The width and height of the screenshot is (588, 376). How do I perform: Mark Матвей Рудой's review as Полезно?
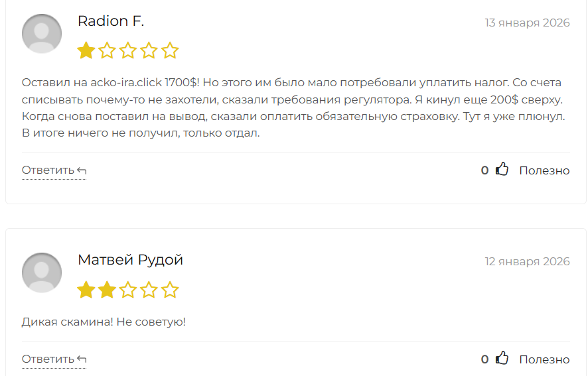544,359
